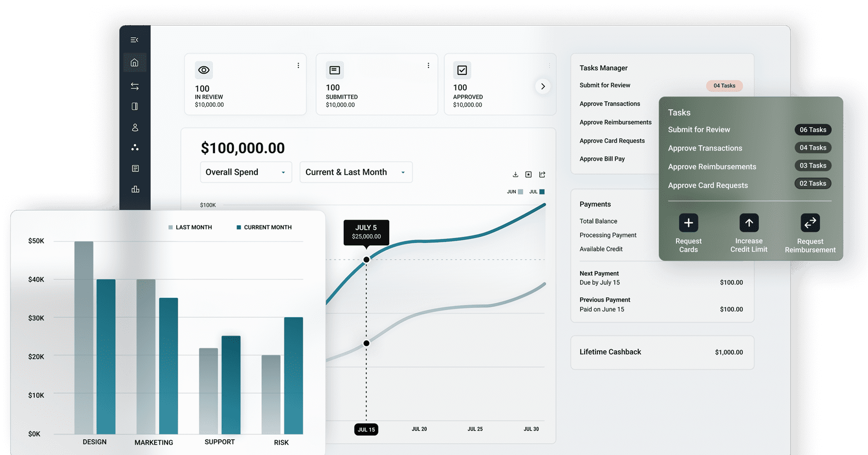Select Approve Bill Pay in Tasks Manager
Viewport: 868px width, 455px height.
(602, 159)
